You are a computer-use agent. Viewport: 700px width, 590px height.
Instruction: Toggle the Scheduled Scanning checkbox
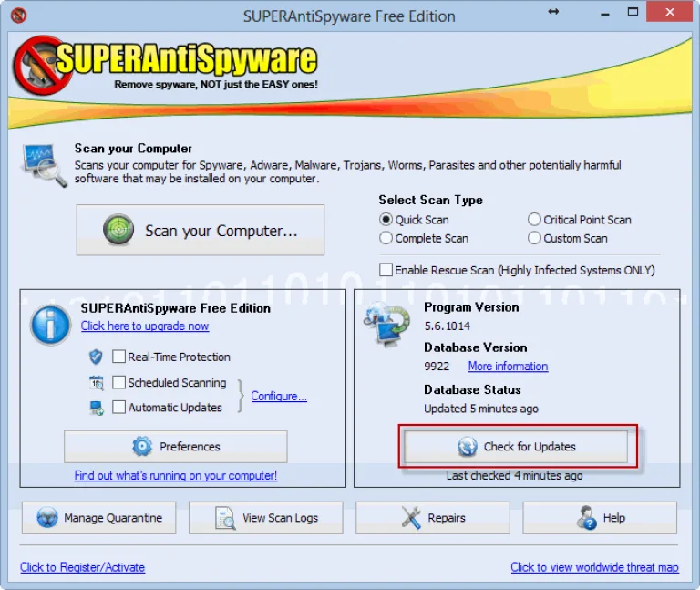tap(118, 382)
